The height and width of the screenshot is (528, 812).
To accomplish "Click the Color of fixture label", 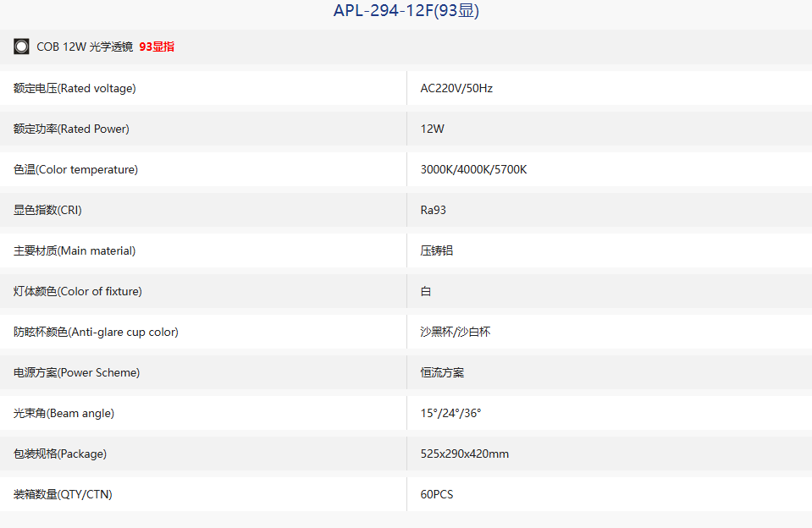I will pyautogui.click(x=78, y=291).
